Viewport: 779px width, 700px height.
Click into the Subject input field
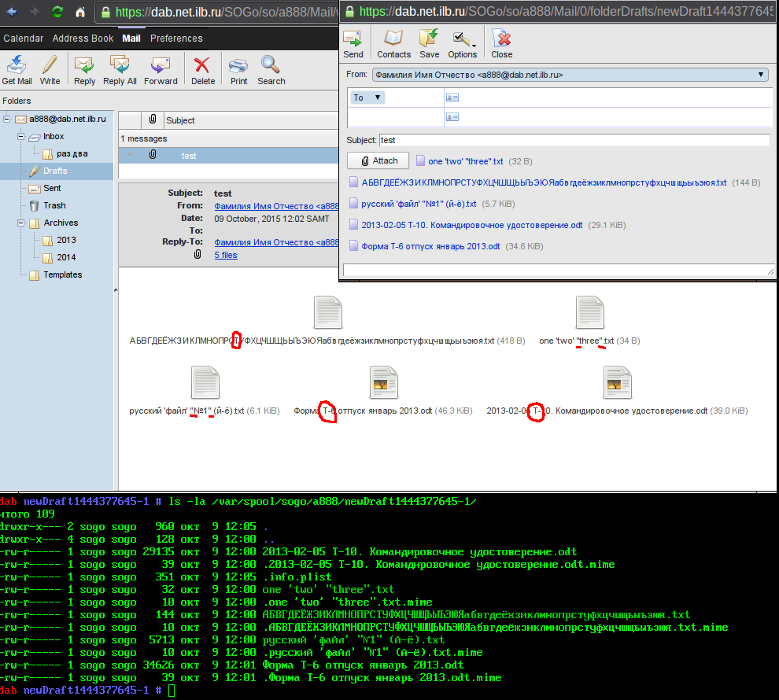(573, 140)
